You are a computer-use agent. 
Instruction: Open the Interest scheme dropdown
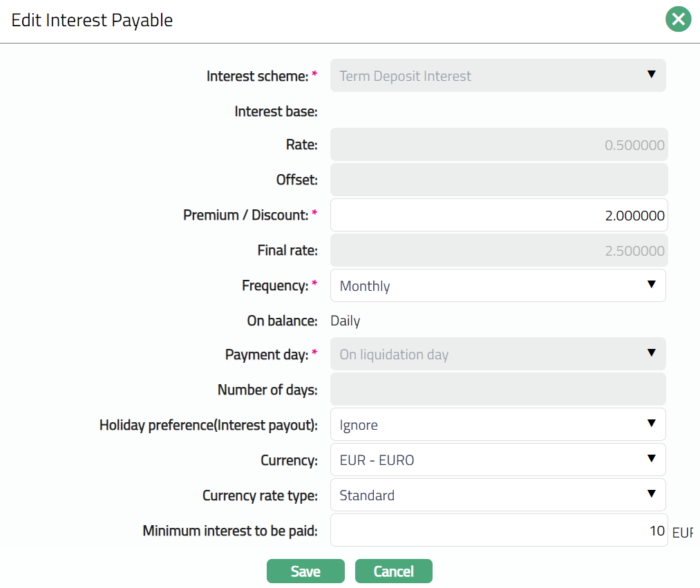(x=498, y=76)
